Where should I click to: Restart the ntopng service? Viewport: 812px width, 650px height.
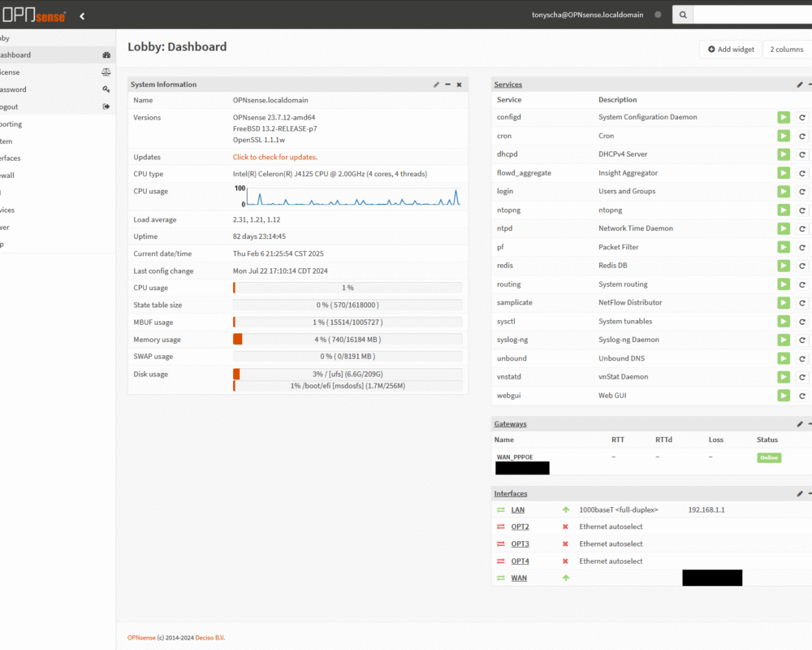pyautogui.click(x=801, y=210)
